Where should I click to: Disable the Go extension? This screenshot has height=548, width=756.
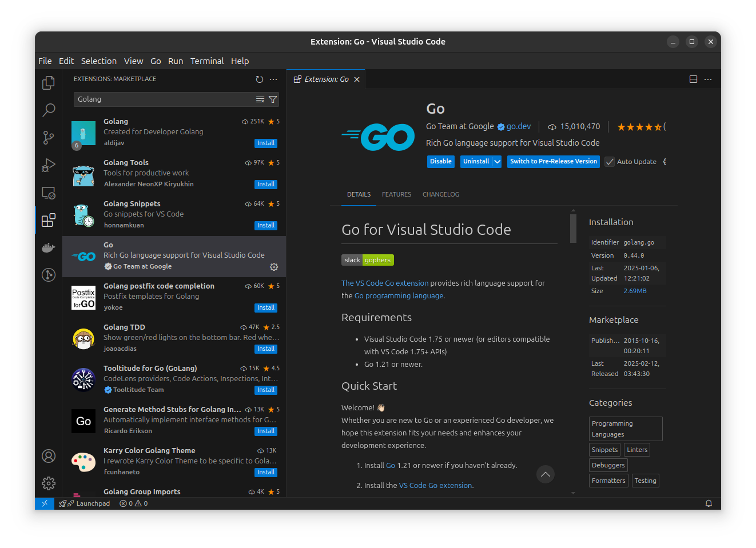click(441, 162)
